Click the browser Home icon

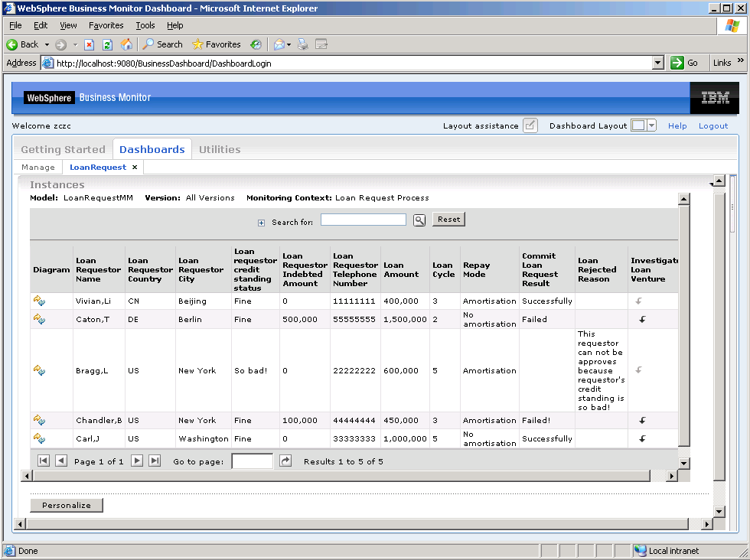pyautogui.click(x=126, y=44)
